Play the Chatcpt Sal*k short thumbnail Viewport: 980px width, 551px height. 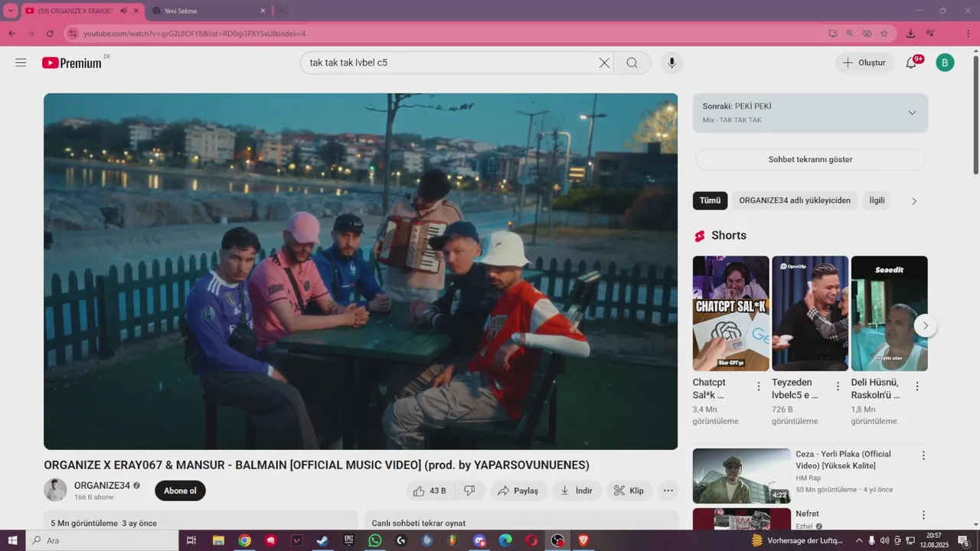pyautogui.click(x=730, y=314)
